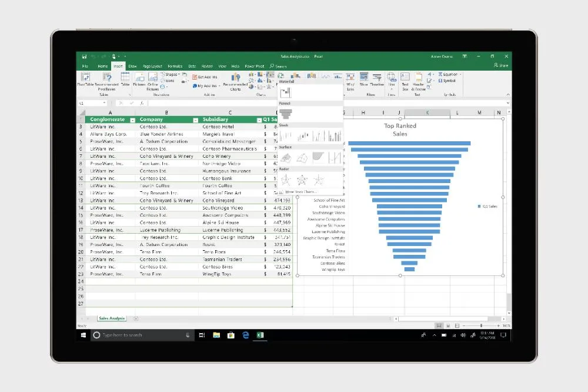Viewport: 588px width, 392px height.
Task: Toggle the ribbon collapse chevron
Action: [507, 94]
